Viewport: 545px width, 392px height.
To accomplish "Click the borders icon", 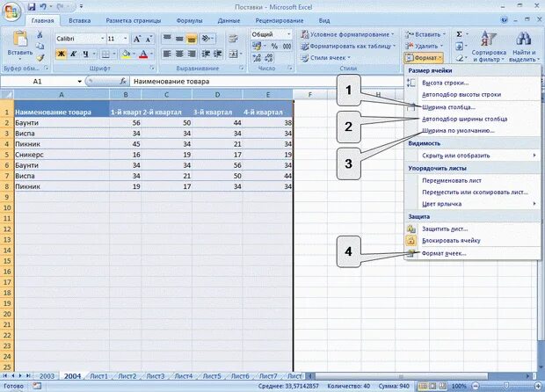I will point(105,54).
